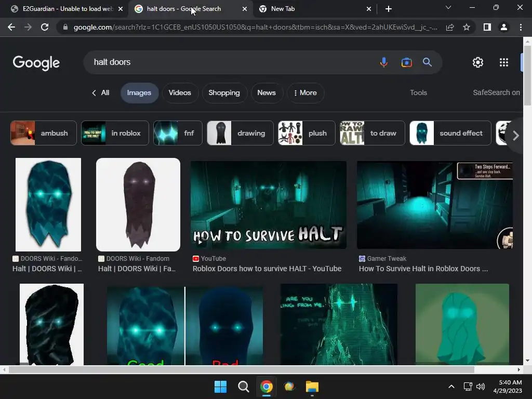The image size is (532, 399).
Task: Go back to the previous page
Action: tap(11, 27)
